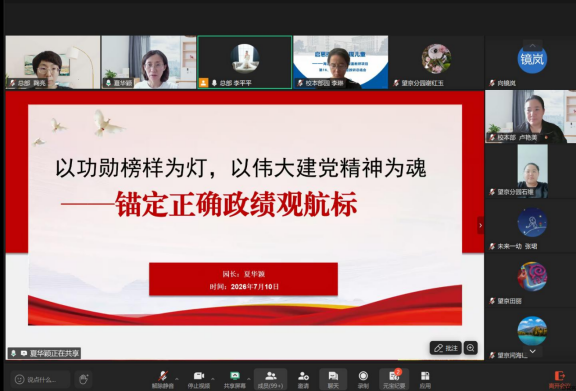Viewport: 576px width, 391px height.
Task: Select 夏华颖 video thumbnail
Action: (x=148, y=62)
